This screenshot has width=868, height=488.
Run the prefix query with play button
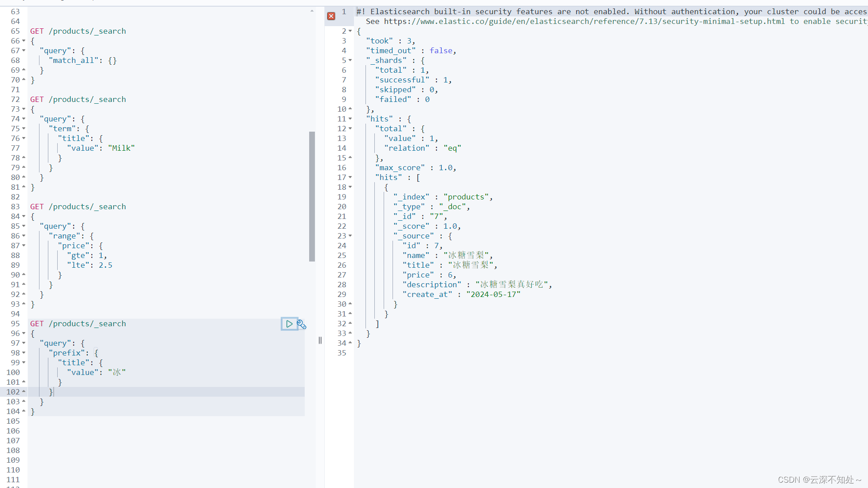[x=289, y=324]
